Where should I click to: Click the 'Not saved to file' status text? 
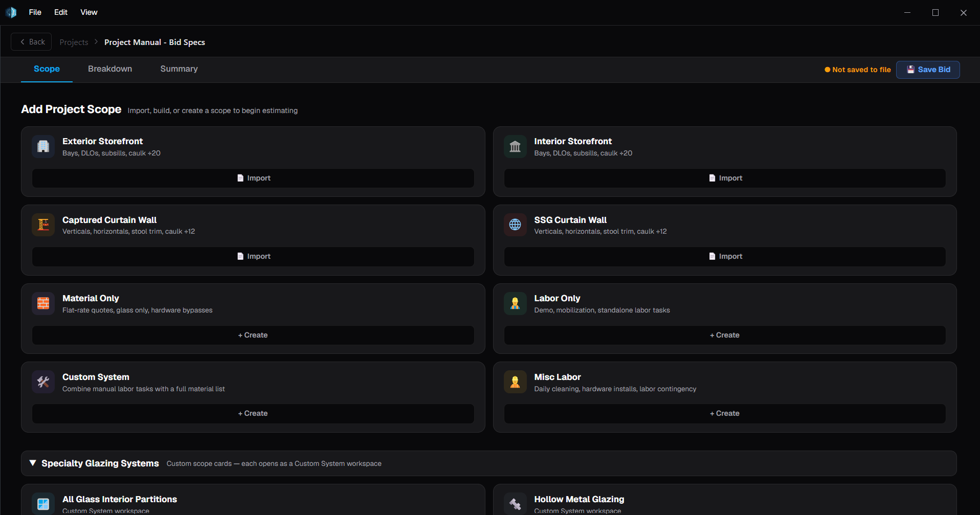861,70
